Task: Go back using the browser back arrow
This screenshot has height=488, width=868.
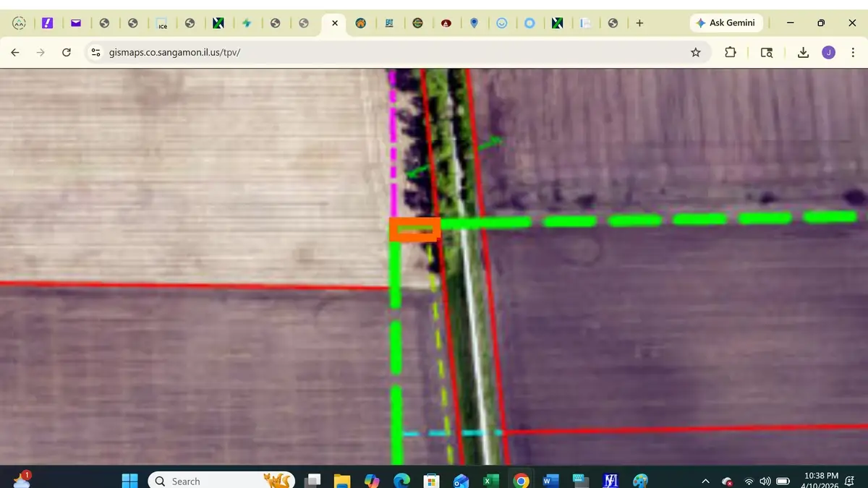Action: (14, 52)
